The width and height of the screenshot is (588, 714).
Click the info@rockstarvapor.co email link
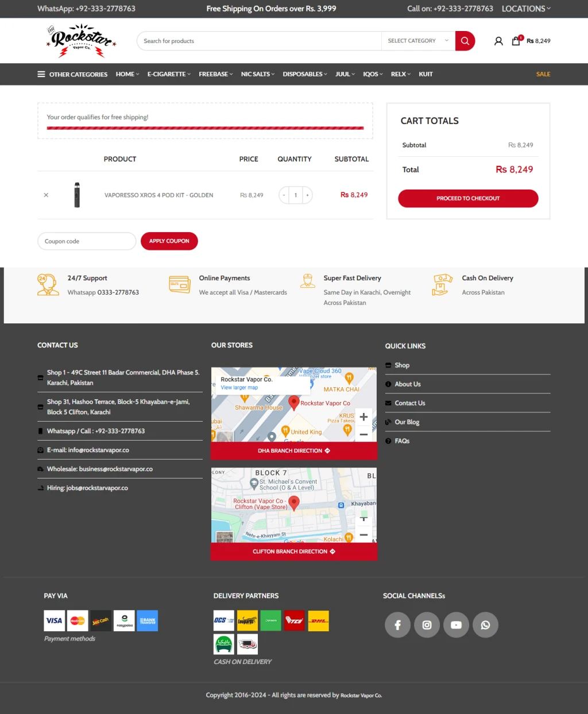[88, 450]
